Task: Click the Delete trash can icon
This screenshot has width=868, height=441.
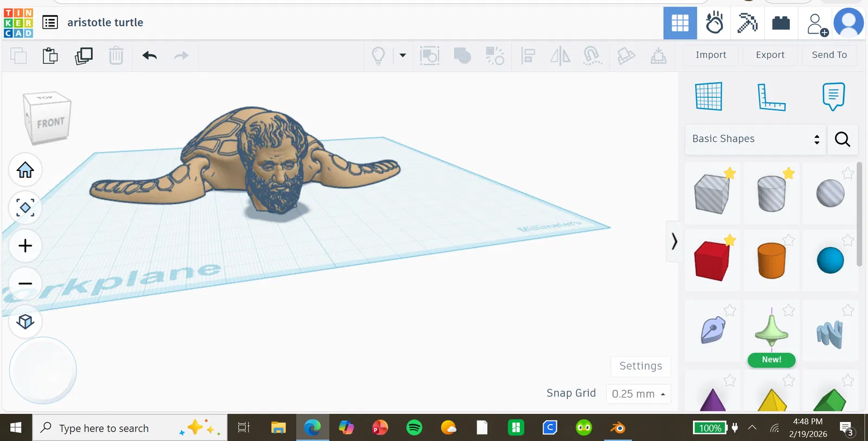Action: [x=116, y=55]
